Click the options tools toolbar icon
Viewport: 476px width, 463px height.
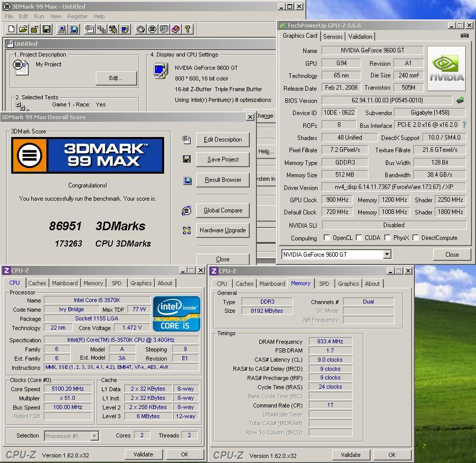point(113,29)
